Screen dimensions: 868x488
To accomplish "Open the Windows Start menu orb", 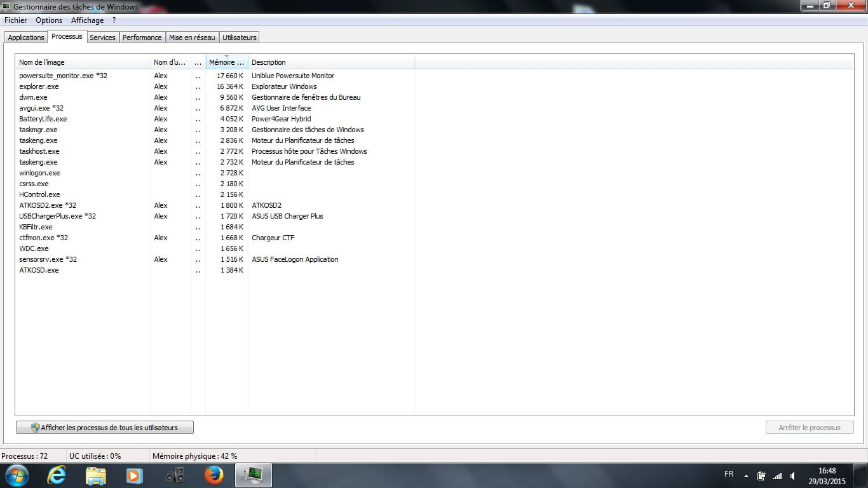I will tap(16, 475).
